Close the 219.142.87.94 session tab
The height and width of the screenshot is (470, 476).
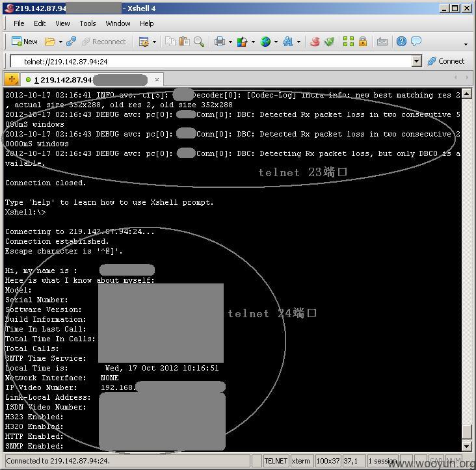click(x=157, y=80)
